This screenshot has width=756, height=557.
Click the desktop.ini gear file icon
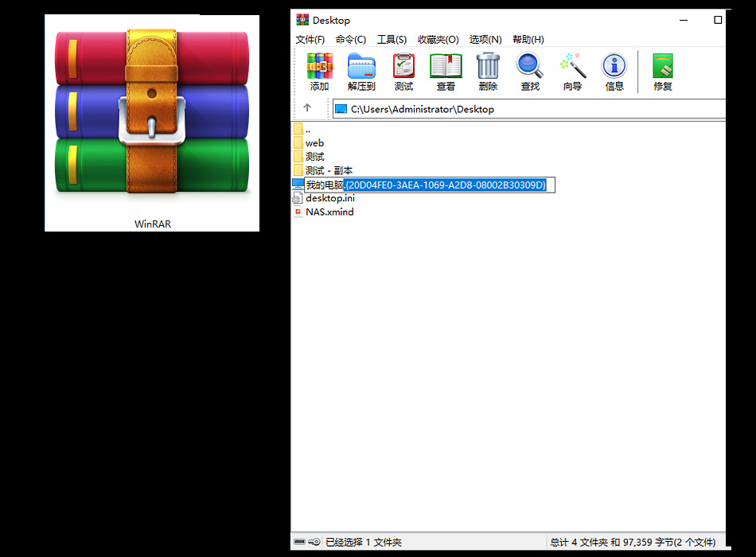click(x=298, y=198)
